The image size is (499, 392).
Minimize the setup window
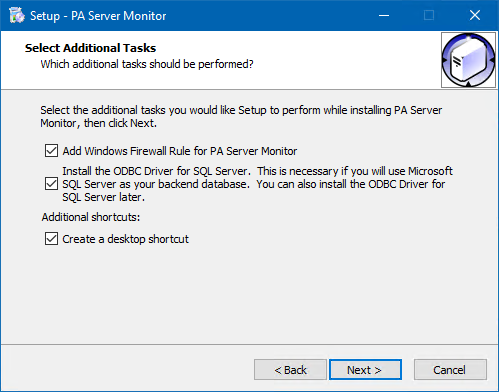384,15
